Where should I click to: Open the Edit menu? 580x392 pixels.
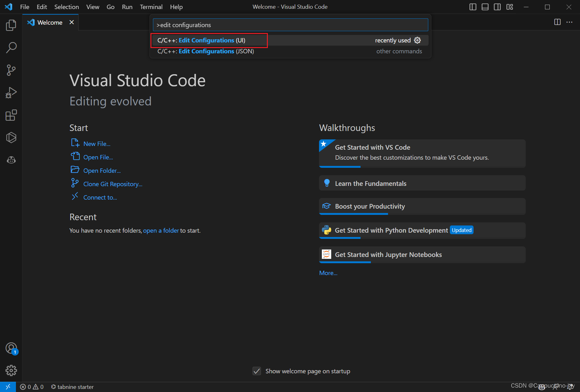click(x=42, y=7)
